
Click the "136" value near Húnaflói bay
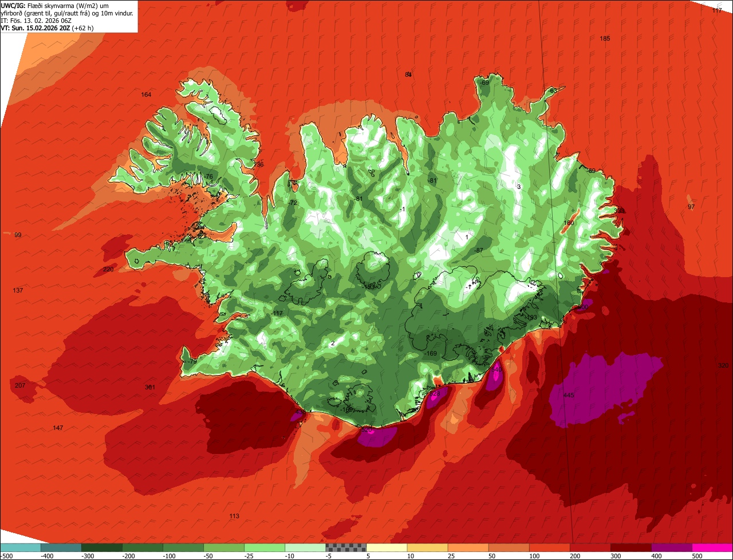[259, 165]
